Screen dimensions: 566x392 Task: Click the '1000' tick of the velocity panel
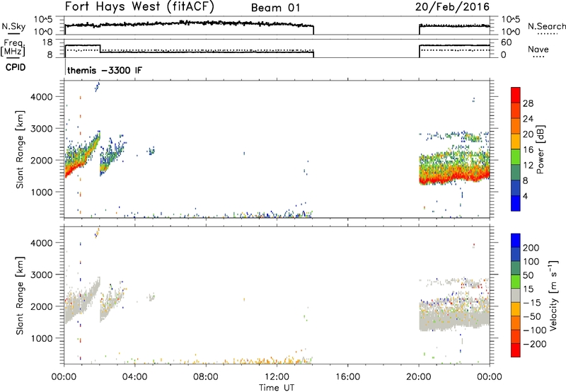click(x=42, y=338)
